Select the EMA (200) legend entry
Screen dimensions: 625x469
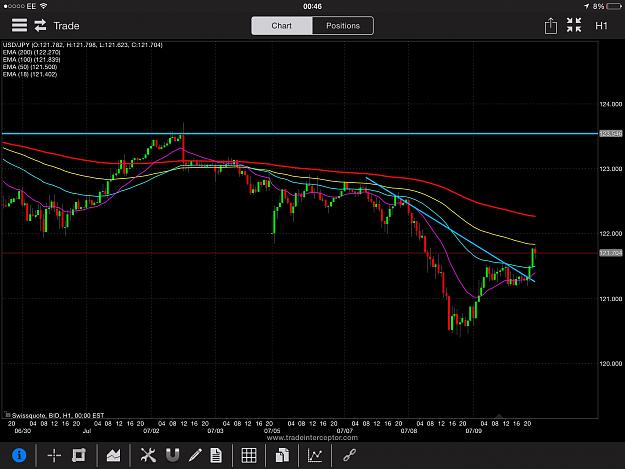tap(31, 52)
